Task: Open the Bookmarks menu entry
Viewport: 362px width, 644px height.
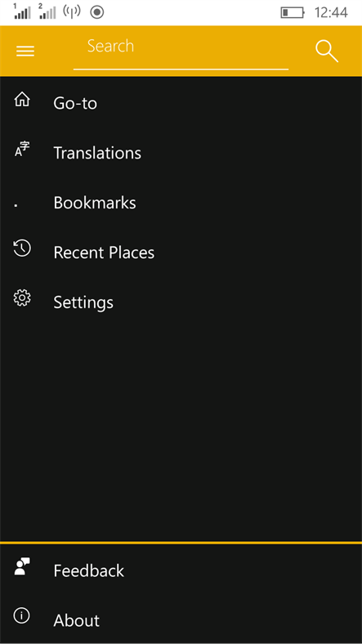Action: coord(95,203)
